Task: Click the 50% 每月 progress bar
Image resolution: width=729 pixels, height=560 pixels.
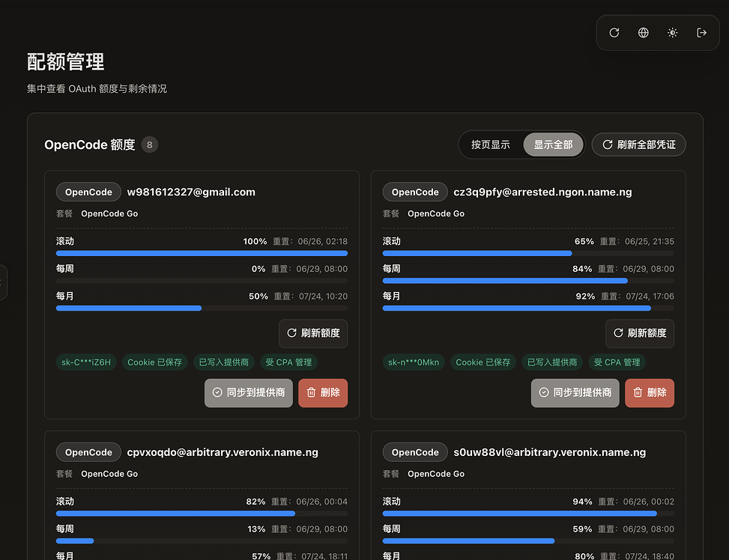Action: 202,308
